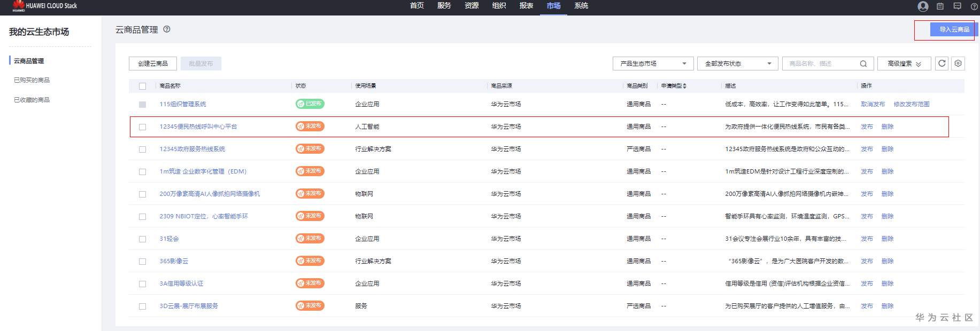Check the 365影像云 row checkbox

pyautogui.click(x=142, y=262)
